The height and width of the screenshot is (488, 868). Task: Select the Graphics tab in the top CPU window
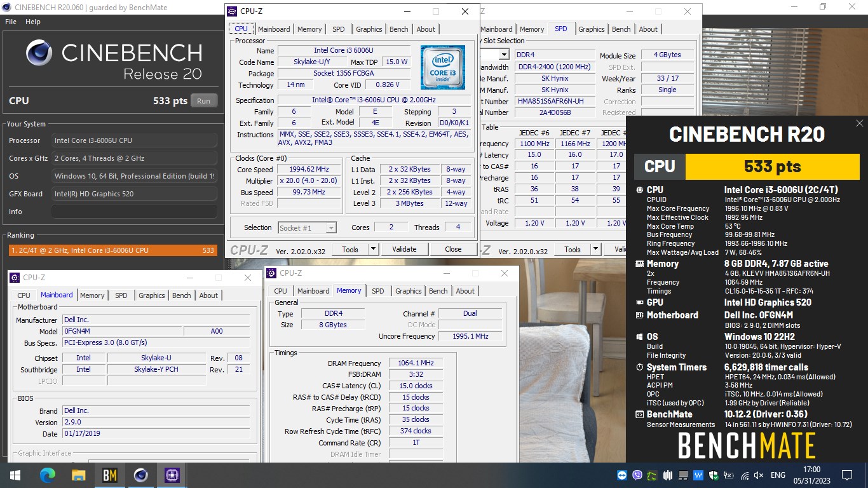pos(369,29)
